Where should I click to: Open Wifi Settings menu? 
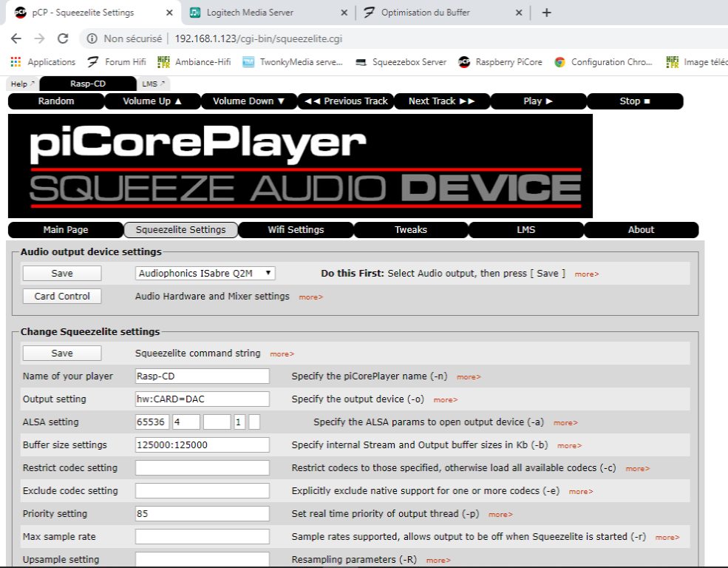(x=296, y=230)
